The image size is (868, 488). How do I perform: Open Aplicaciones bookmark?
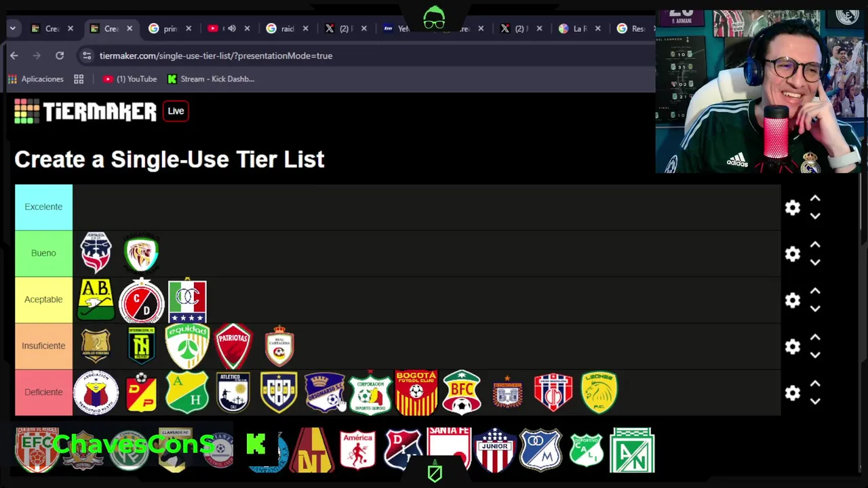click(x=35, y=79)
